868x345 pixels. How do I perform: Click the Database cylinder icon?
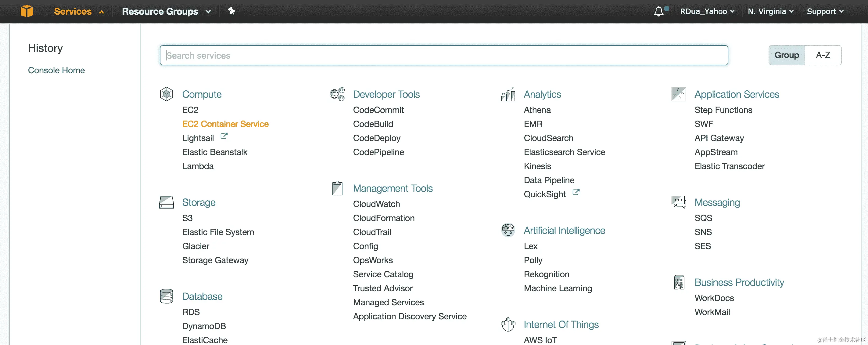167,296
